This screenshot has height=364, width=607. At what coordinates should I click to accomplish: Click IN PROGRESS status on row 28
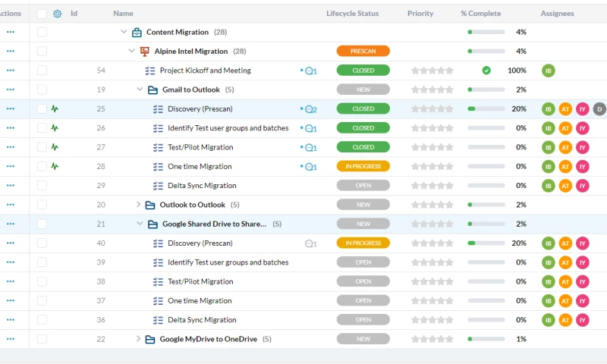363,166
